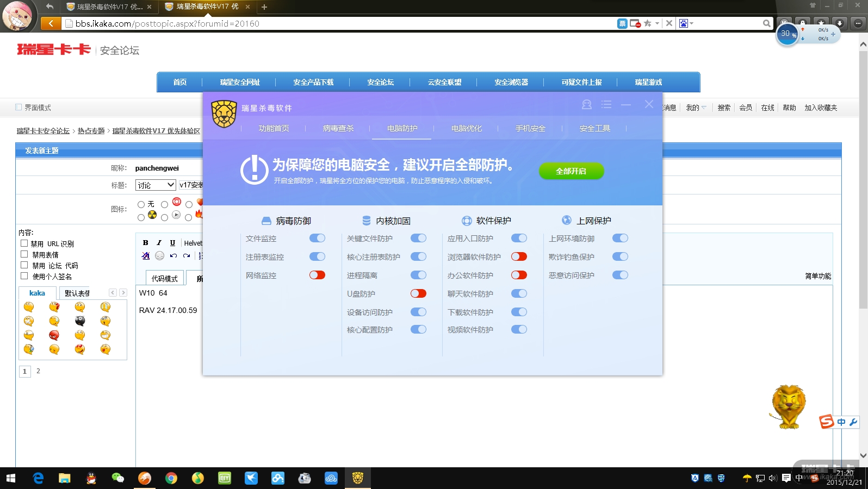The image size is (868, 489).
Task: Click the 搜索 link in forum menu
Action: [724, 108]
